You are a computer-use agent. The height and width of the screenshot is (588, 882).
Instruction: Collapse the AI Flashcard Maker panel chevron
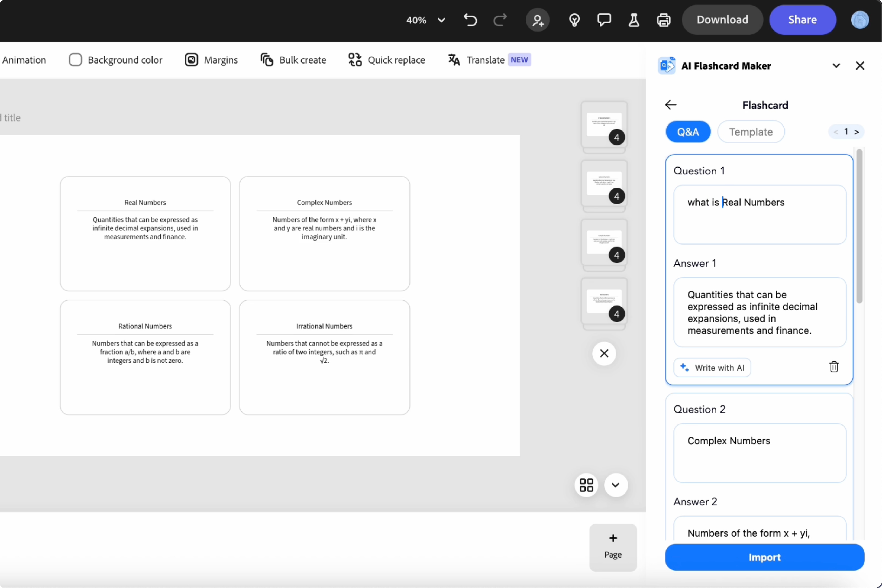pos(836,66)
